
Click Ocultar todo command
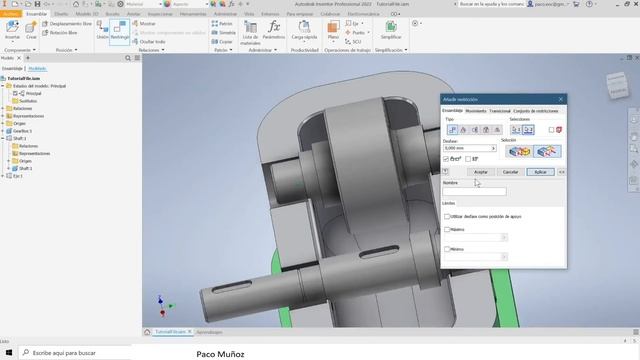coord(149,42)
